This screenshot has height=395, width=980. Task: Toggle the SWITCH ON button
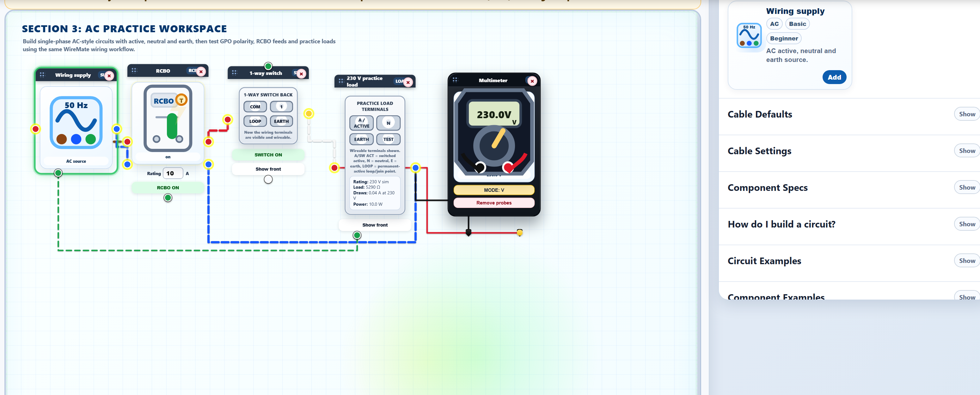coord(268,155)
